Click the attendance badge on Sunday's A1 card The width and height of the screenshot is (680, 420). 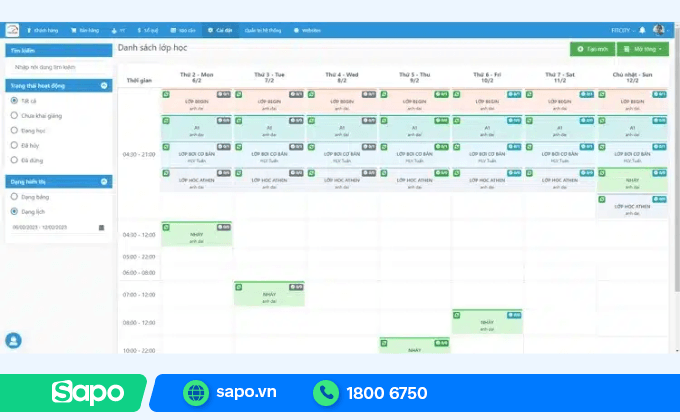click(660, 121)
